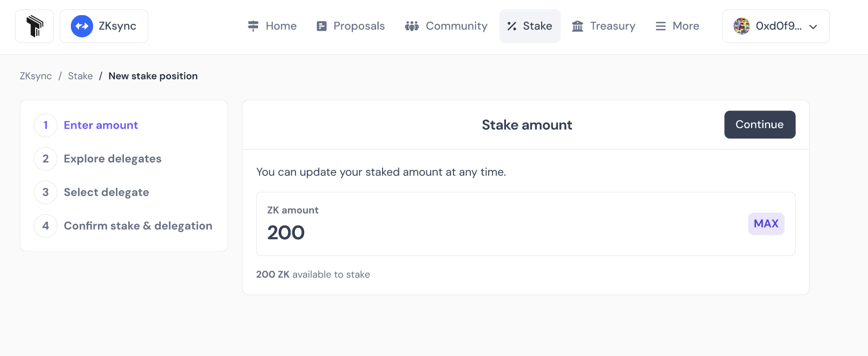Set stake amount with MAX button

[766, 224]
